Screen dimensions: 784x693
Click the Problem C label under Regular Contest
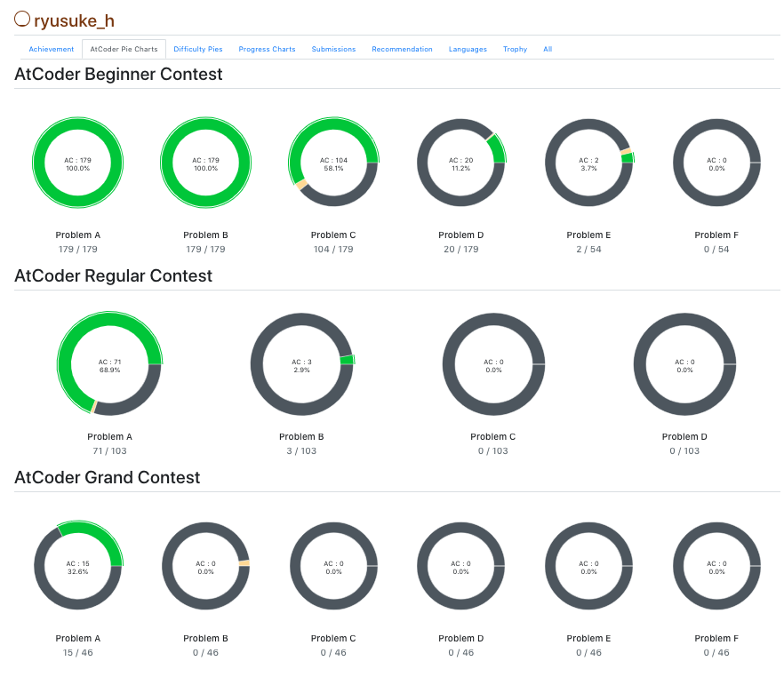coord(493,437)
